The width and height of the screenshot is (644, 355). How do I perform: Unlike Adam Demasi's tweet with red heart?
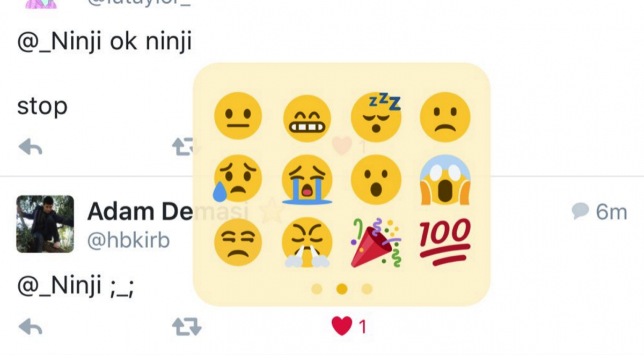click(x=342, y=326)
